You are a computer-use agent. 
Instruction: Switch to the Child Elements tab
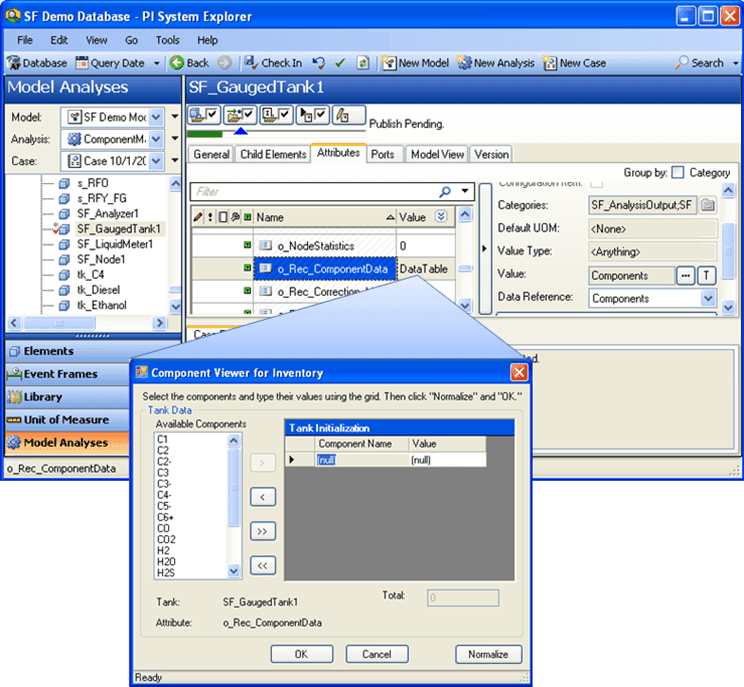point(273,155)
